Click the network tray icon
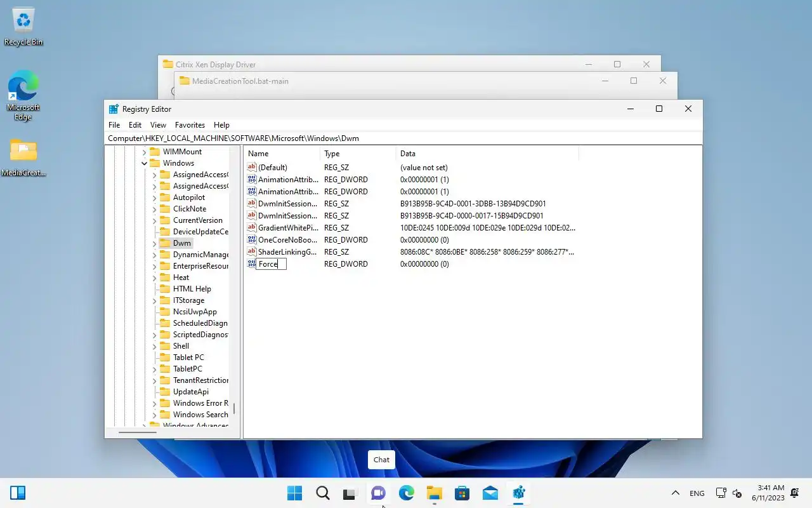 click(721, 493)
